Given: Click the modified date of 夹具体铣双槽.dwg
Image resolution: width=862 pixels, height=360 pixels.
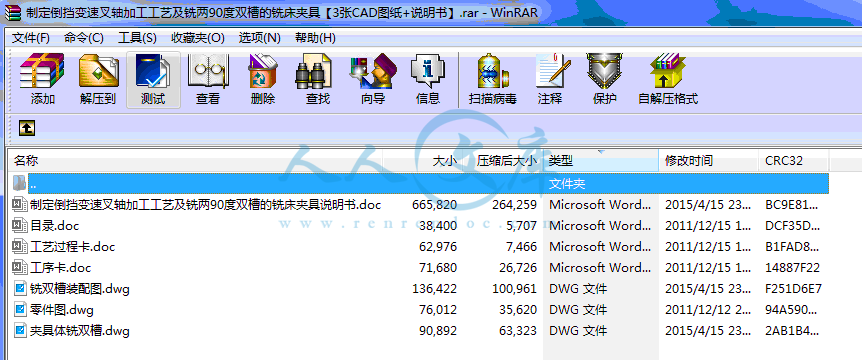Looking at the screenshot, I should tap(708, 330).
